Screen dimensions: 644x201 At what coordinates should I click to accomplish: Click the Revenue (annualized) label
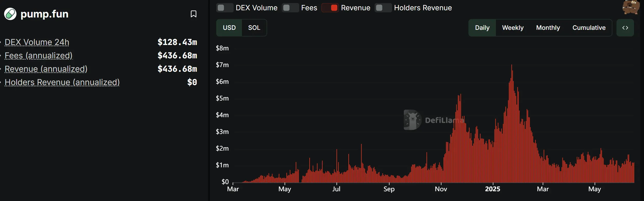tap(46, 69)
